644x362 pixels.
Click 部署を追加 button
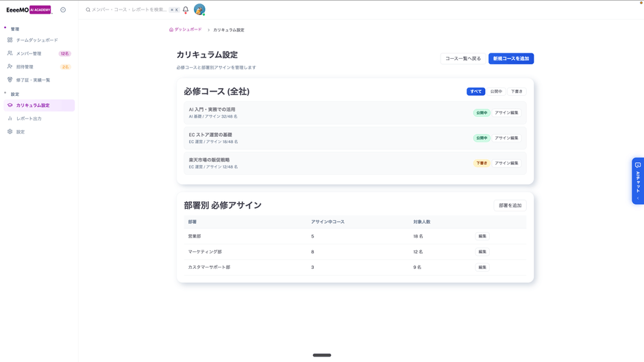pyautogui.click(x=510, y=205)
